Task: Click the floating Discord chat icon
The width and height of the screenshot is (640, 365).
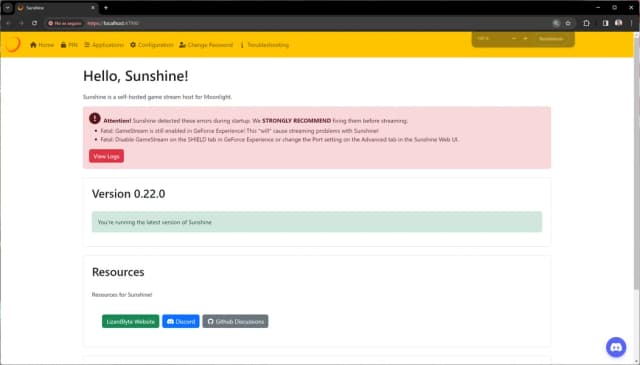Action: pos(616,347)
